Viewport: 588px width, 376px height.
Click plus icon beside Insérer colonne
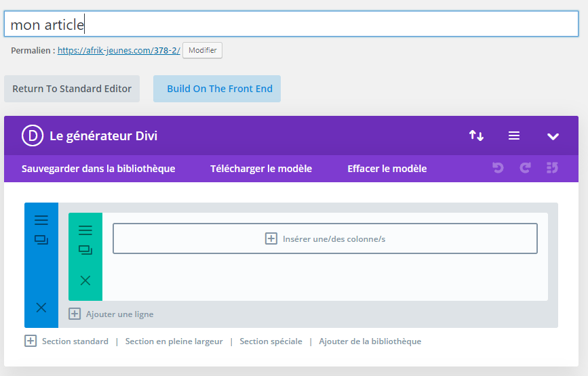coord(271,238)
